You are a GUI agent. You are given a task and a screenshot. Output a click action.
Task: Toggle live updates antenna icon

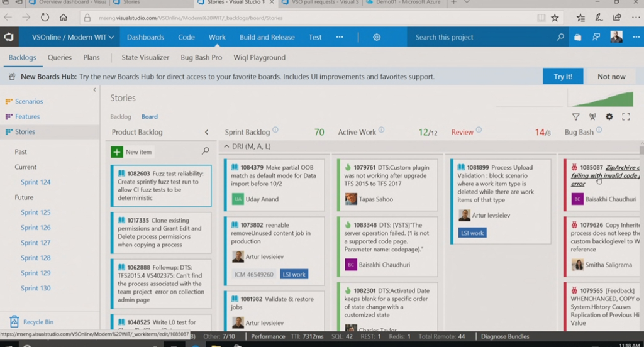click(x=592, y=117)
